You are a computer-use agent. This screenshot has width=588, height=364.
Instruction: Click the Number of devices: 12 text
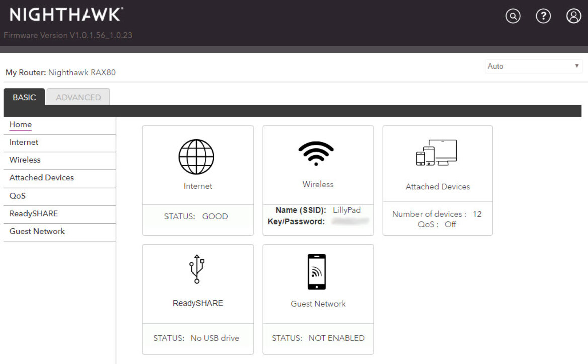(437, 214)
